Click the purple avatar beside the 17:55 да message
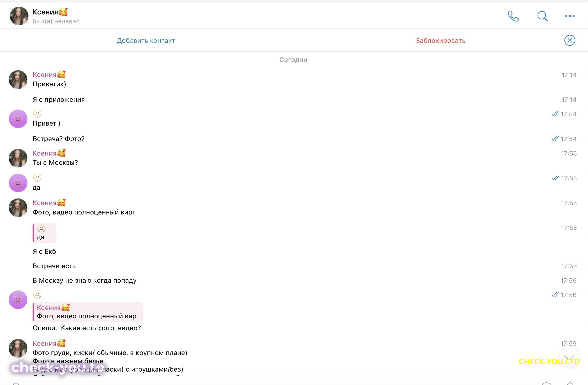 pos(18,183)
